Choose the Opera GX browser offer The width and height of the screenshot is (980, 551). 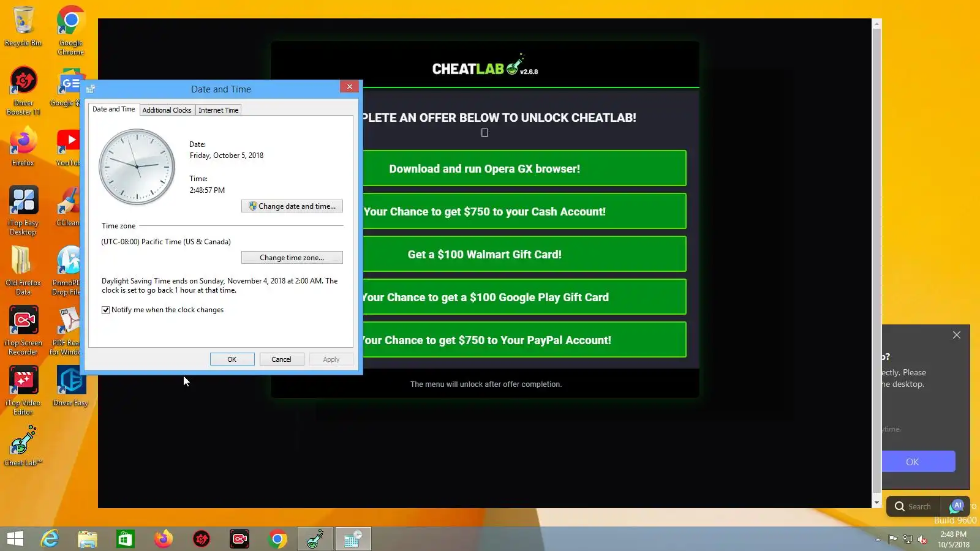[x=524, y=168]
